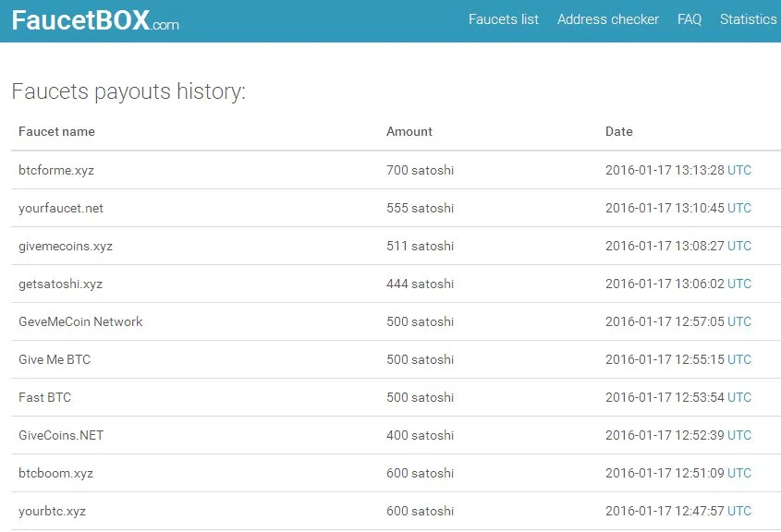Select the GeveMeCoin Network faucet name
781x532 pixels.
80,321
